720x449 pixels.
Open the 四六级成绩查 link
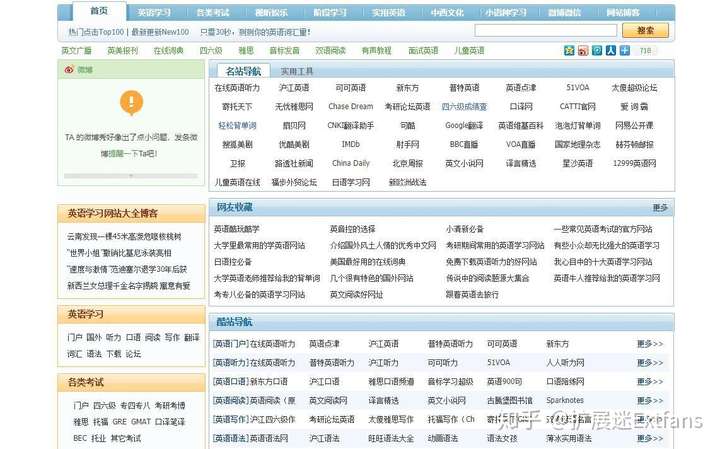click(x=464, y=107)
